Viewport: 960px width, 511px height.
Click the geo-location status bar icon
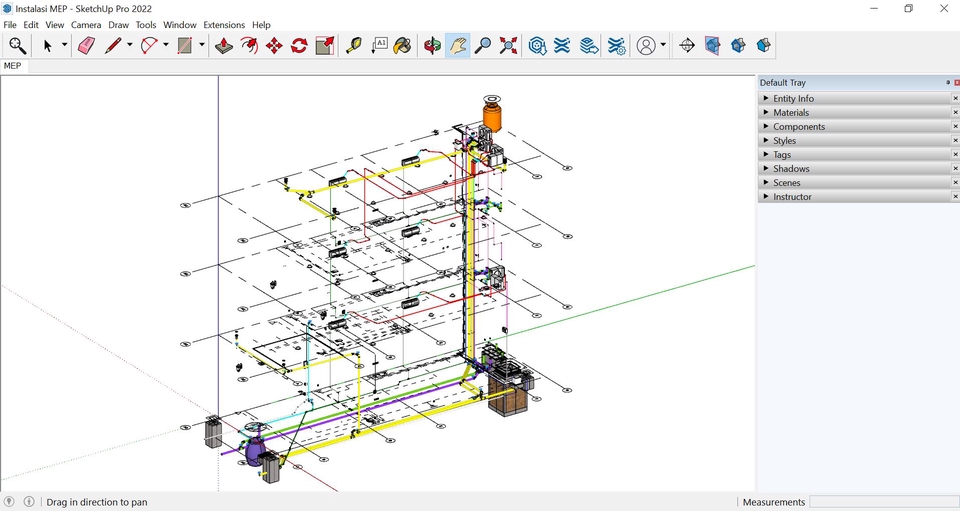click(x=9, y=502)
